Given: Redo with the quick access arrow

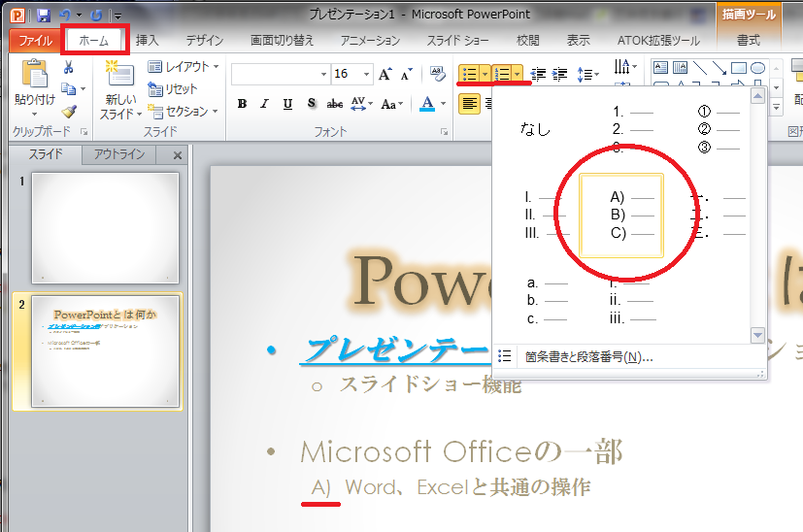Looking at the screenshot, I should [x=96, y=16].
